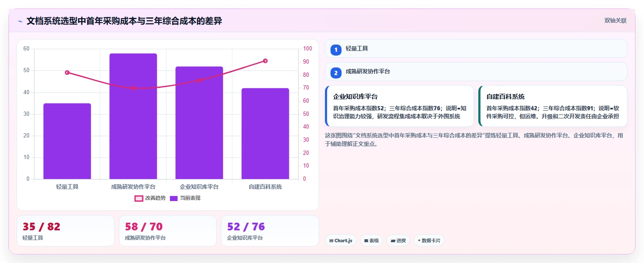
Task: Toggle the 当前表现 legend swatch
Action: point(174,198)
